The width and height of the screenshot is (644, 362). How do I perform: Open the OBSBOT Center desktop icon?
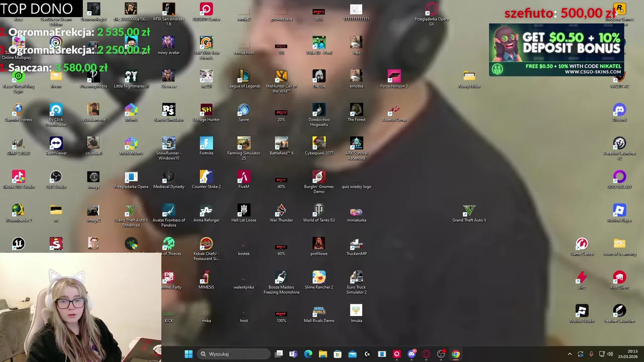206,12
